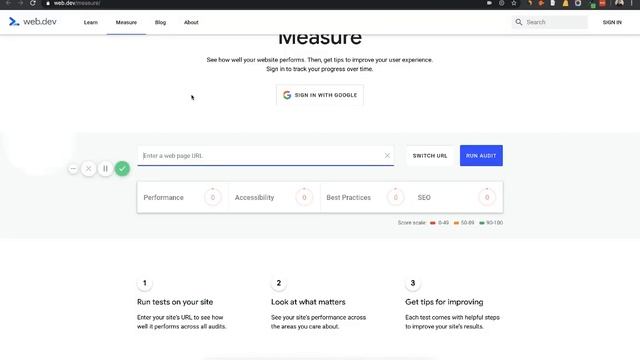
Task: Click the web.dev logo
Action: tap(33, 22)
